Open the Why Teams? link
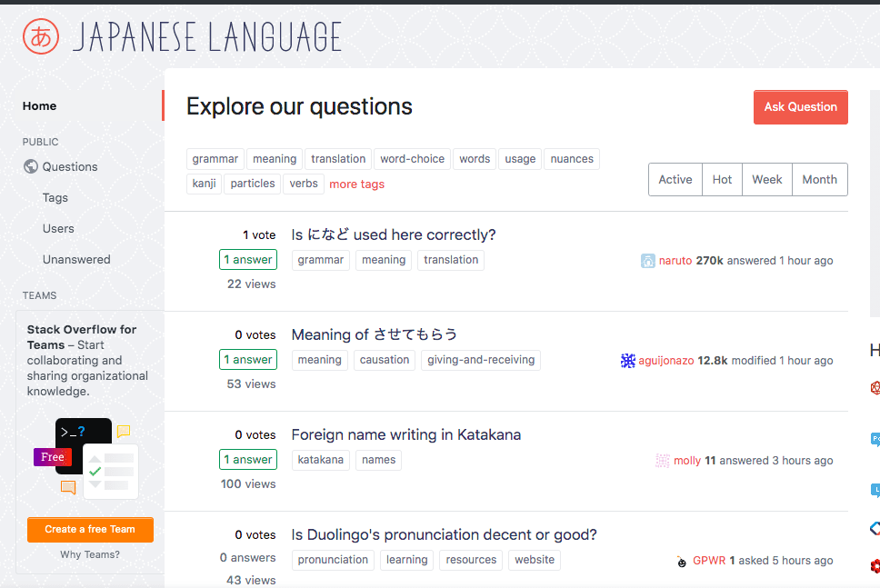880x588 pixels. (89, 554)
